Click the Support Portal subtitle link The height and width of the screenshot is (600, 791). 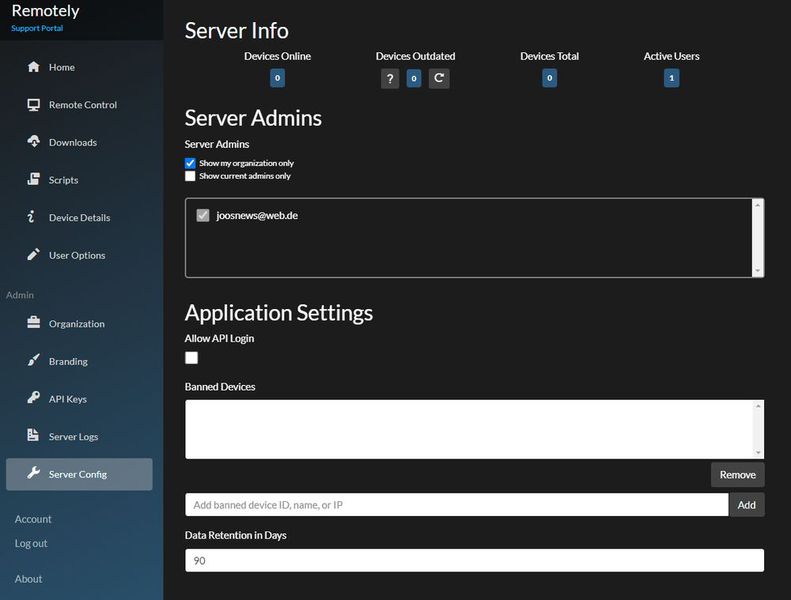tap(37, 28)
